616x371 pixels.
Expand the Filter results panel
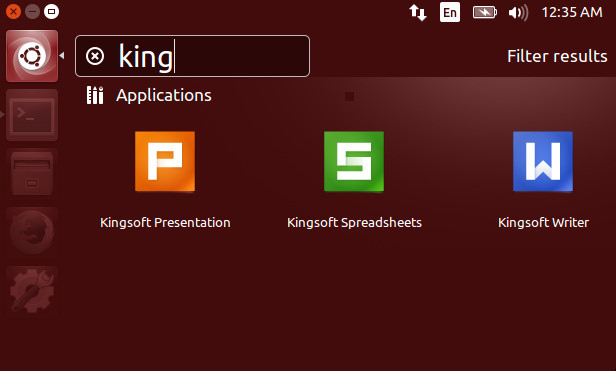pos(557,56)
